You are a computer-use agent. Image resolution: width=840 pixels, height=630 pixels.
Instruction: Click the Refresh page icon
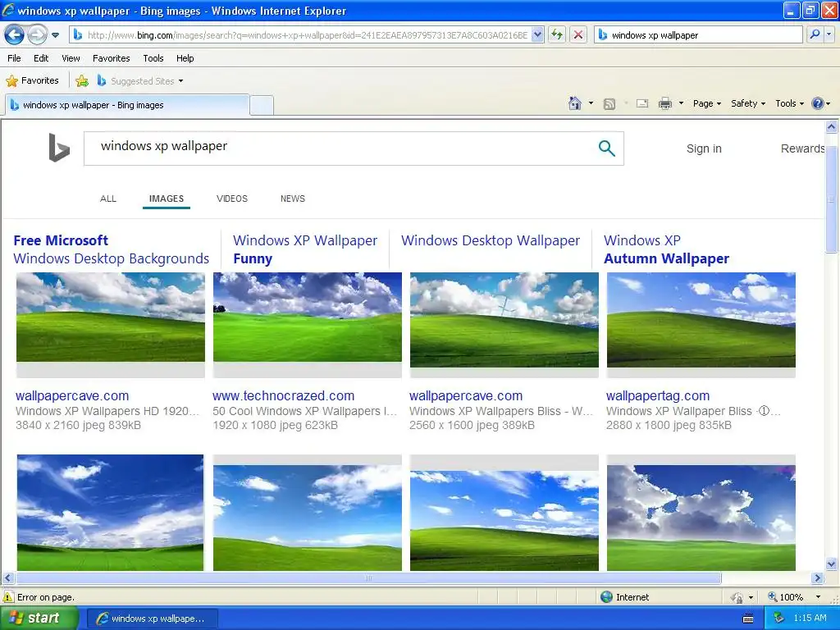click(x=557, y=35)
